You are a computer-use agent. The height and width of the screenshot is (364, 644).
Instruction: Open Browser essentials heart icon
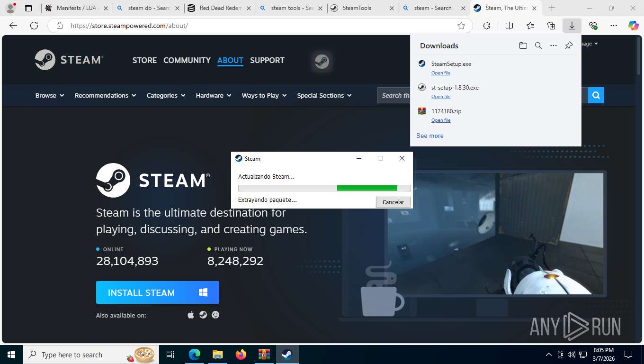pos(593,26)
